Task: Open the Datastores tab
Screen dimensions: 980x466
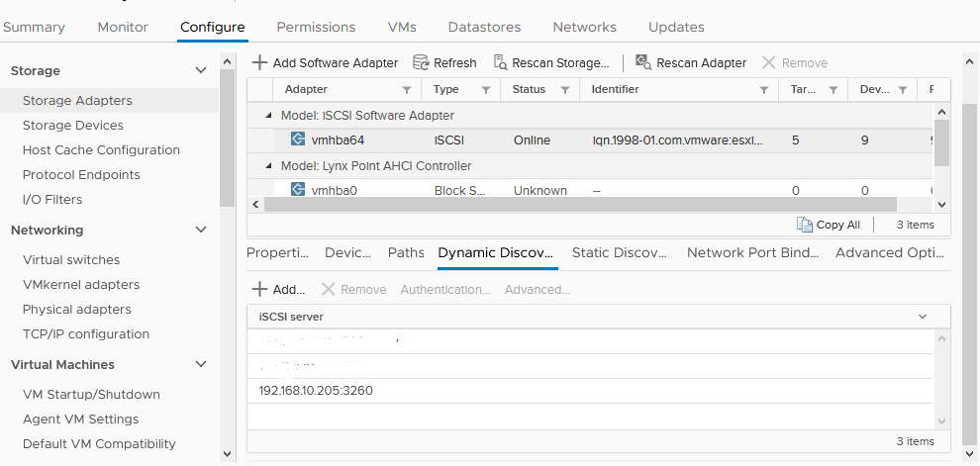Action: [484, 27]
